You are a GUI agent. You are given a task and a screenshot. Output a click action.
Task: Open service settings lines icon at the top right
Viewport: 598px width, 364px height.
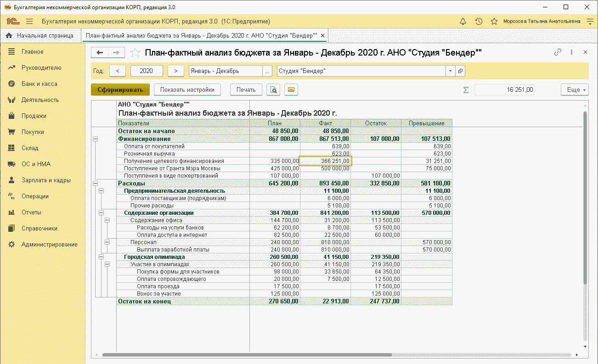(x=590, y=22)
